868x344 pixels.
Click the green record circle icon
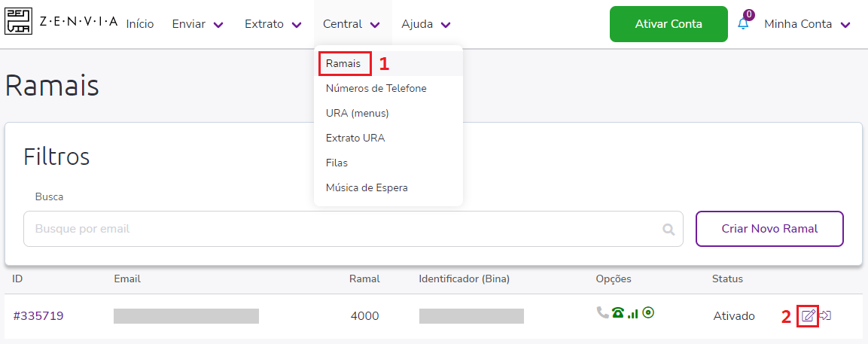(648, 313)
